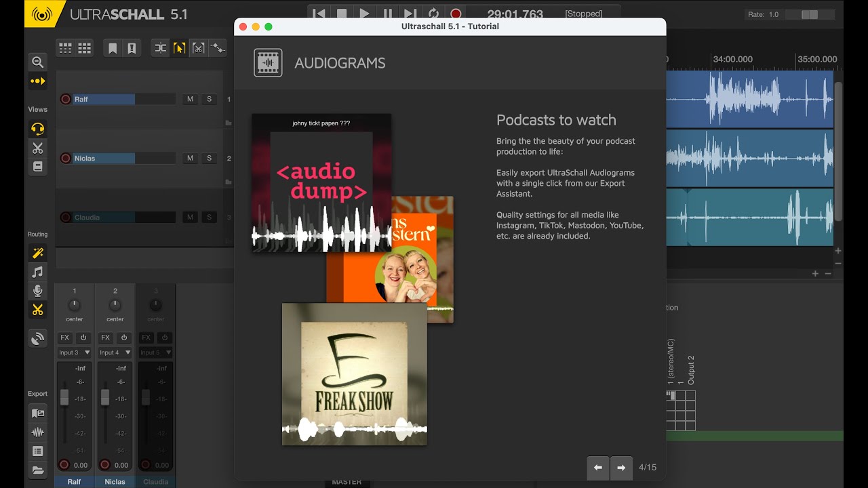Open the Input 4 dropdown
868x488 pixels.
point(115,352)
